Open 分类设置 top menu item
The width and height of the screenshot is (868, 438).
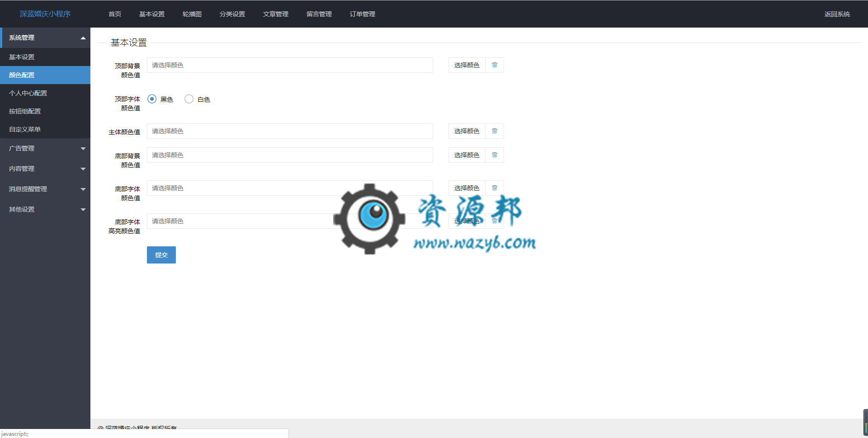click(232, 14)
